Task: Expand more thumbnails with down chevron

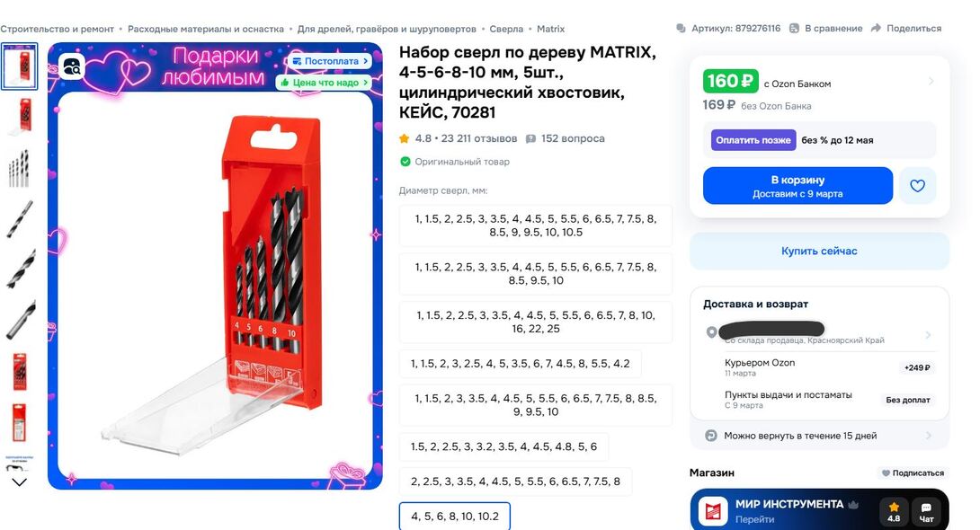Action: [x=20, y=481]
